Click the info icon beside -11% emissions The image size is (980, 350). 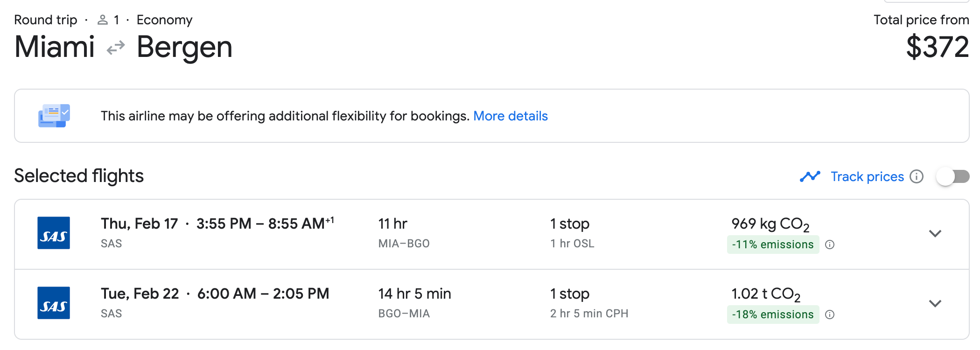[830, 245]
